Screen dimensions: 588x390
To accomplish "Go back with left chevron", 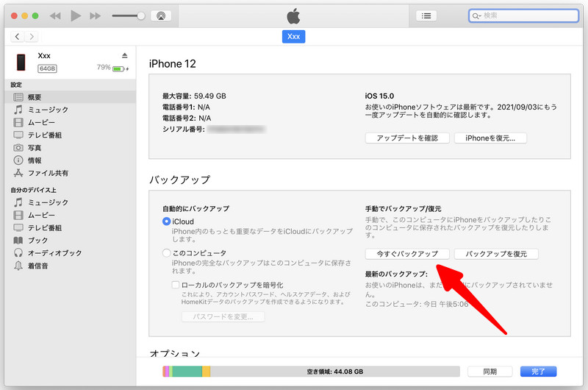I will (x=17, y=36).
